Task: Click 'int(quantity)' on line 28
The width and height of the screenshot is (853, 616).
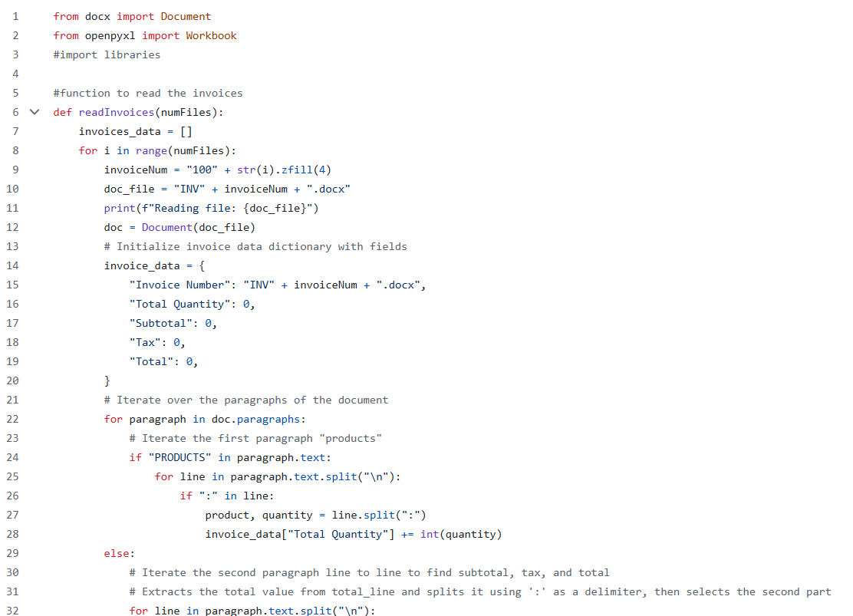Action: click(461, 535)
